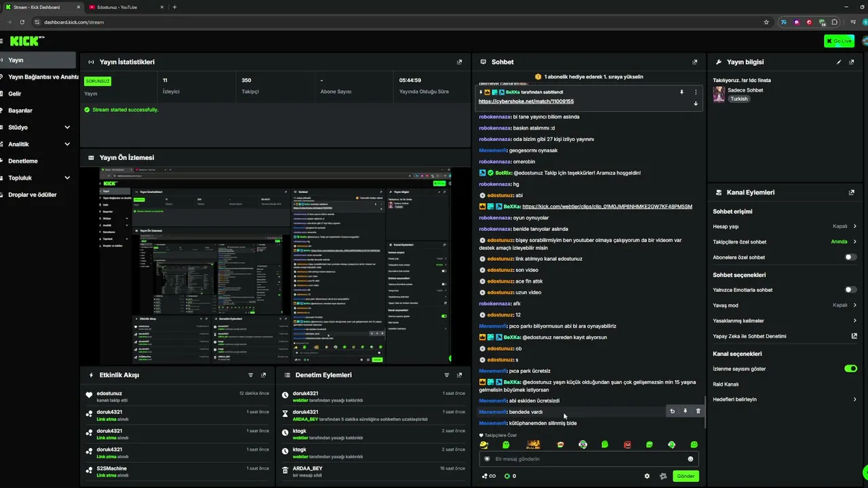Pop out the Etkinlik Akışı panel
Screen dimensions: 868x488
263,375
